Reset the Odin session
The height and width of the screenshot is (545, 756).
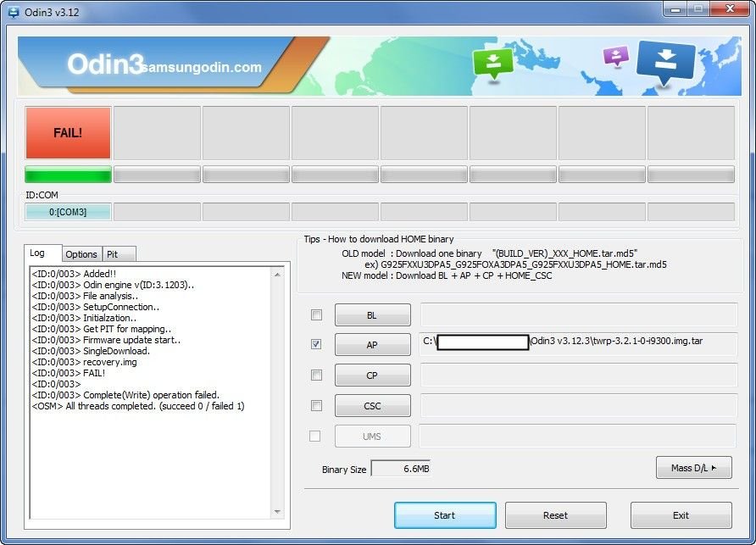coord(556,515)
